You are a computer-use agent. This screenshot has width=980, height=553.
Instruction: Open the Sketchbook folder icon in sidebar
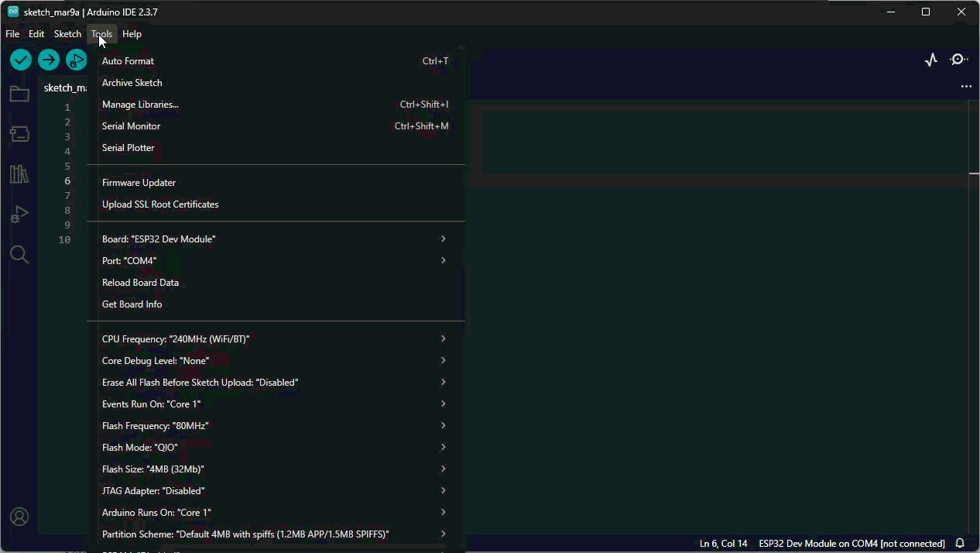(19, 94)
